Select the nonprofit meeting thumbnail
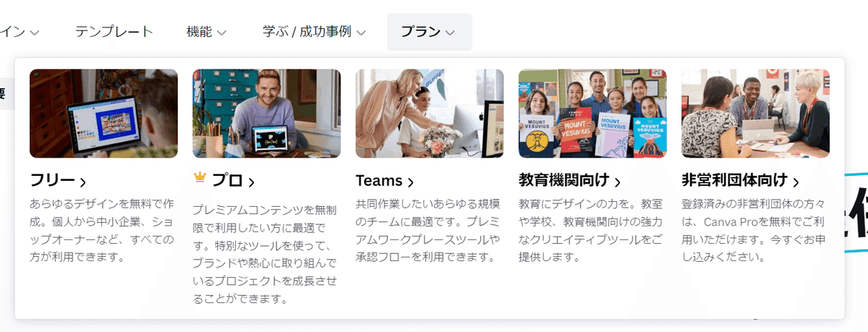The width and height of the screenshot is (868, 332). tap(755, 114)
